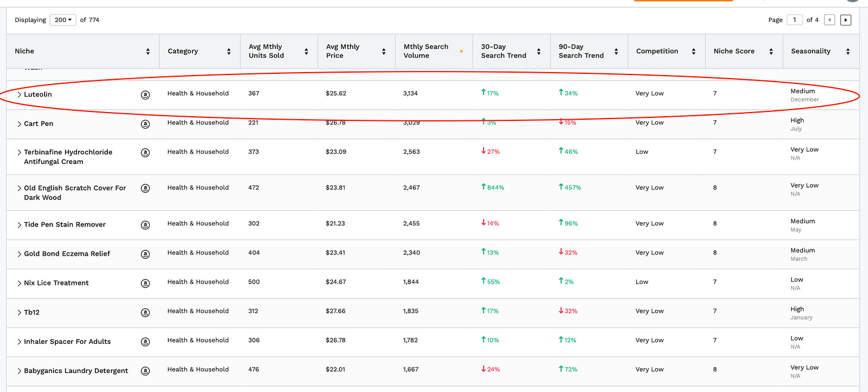
Task: Sort by 30-Day Search Trend arrows
Action: [538, 52]
